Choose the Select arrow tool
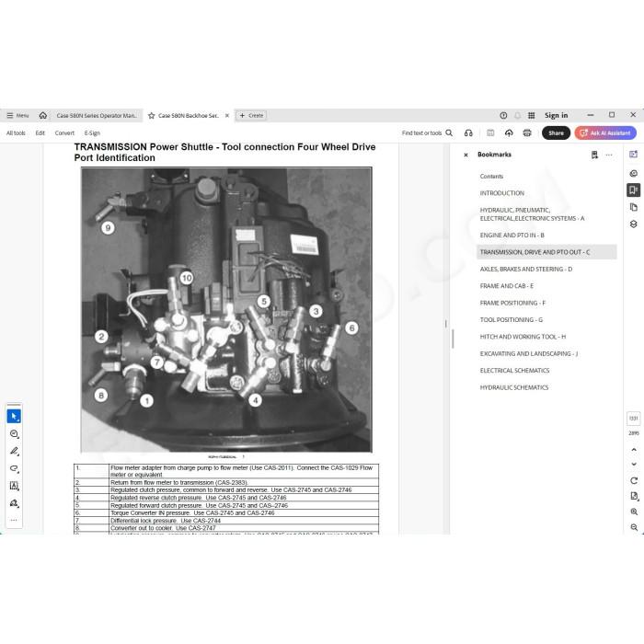644x644 pixels. coord(14,417)
